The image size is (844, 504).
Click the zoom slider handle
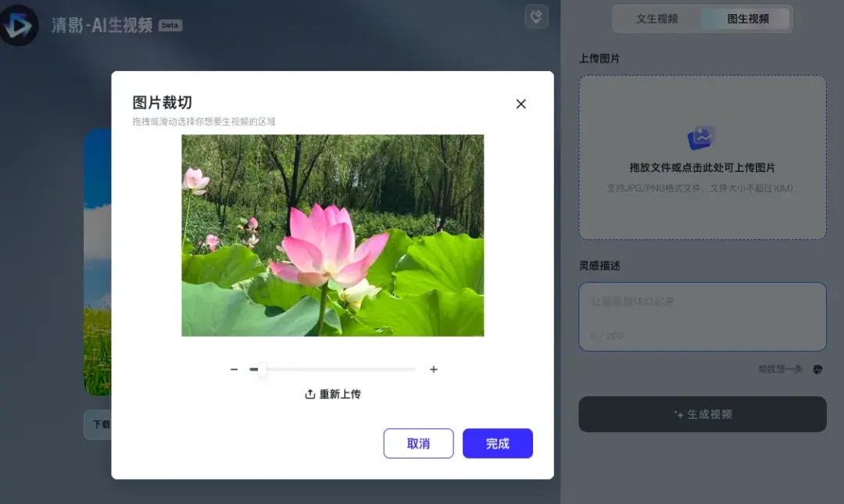click(x=262, y=370)
